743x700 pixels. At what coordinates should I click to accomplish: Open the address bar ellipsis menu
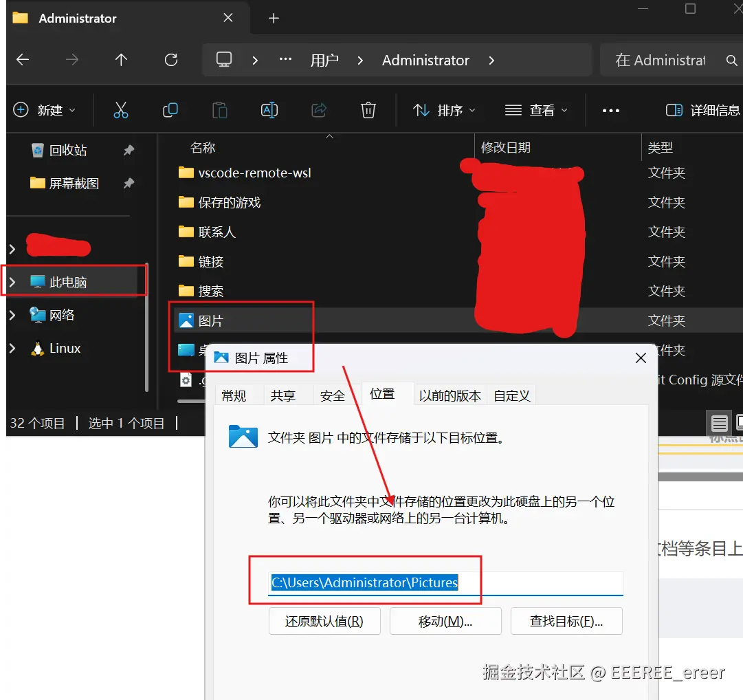285,60
